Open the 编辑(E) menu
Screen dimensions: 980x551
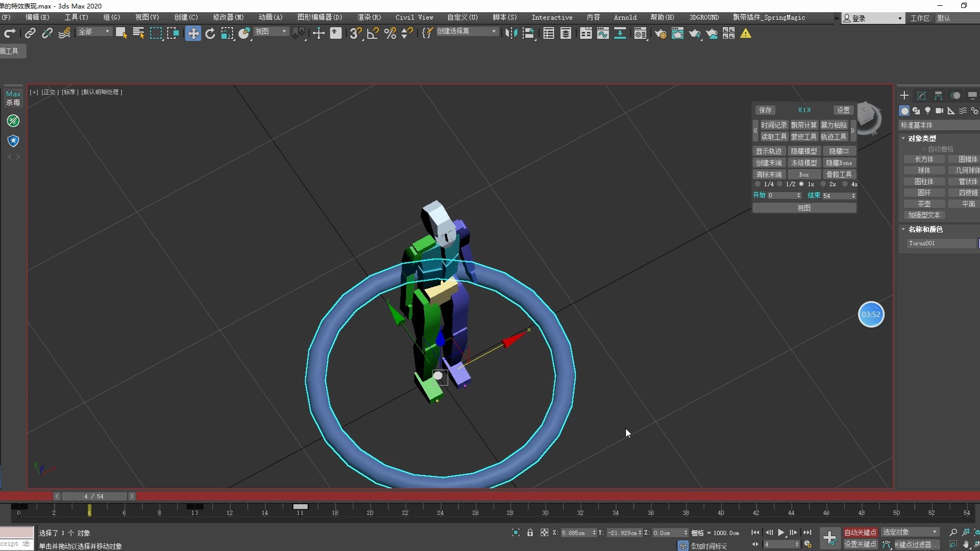(37, 18)
